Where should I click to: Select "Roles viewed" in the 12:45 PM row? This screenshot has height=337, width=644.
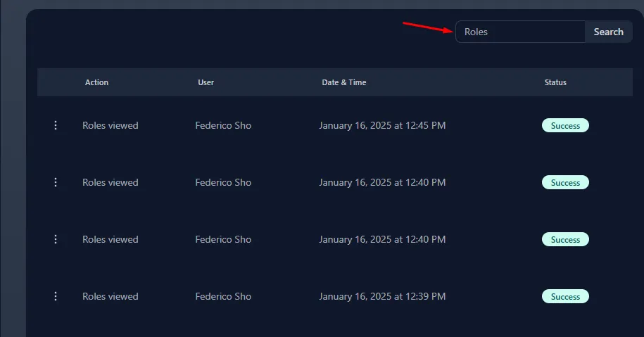110,126
